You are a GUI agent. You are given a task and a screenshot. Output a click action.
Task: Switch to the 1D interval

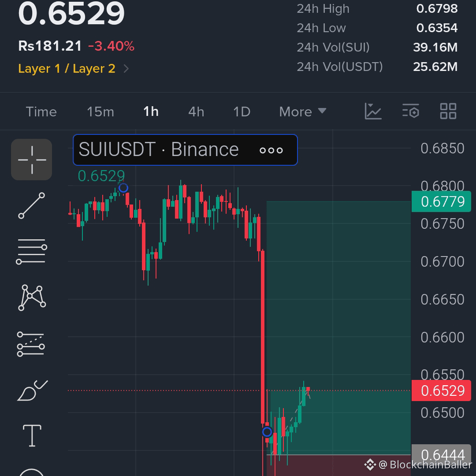[242, 112]
